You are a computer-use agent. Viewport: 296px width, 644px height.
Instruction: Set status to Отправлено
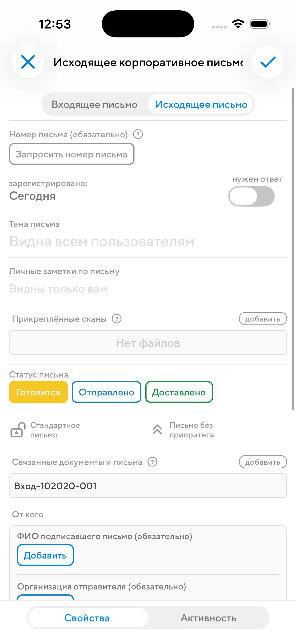(x=107, y=392)
